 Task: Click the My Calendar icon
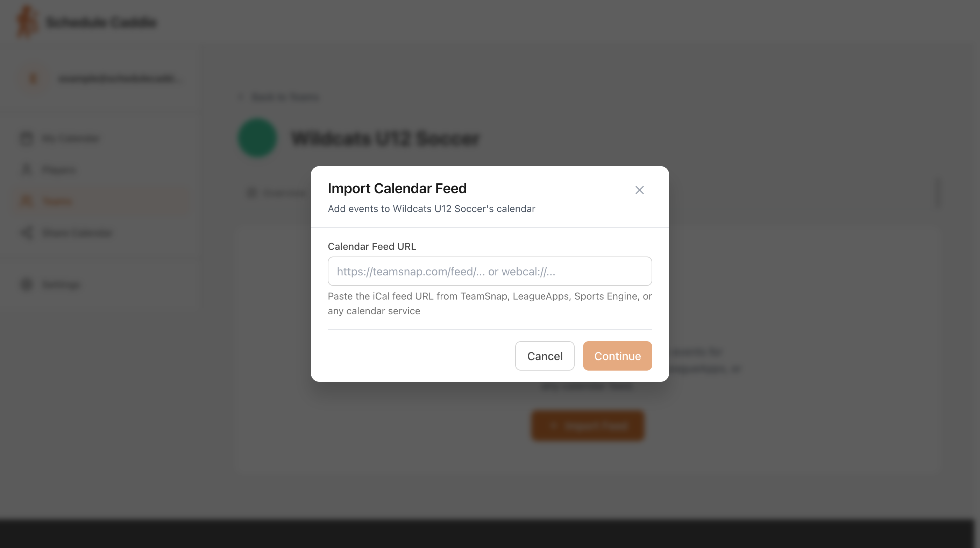click(27, 138)
